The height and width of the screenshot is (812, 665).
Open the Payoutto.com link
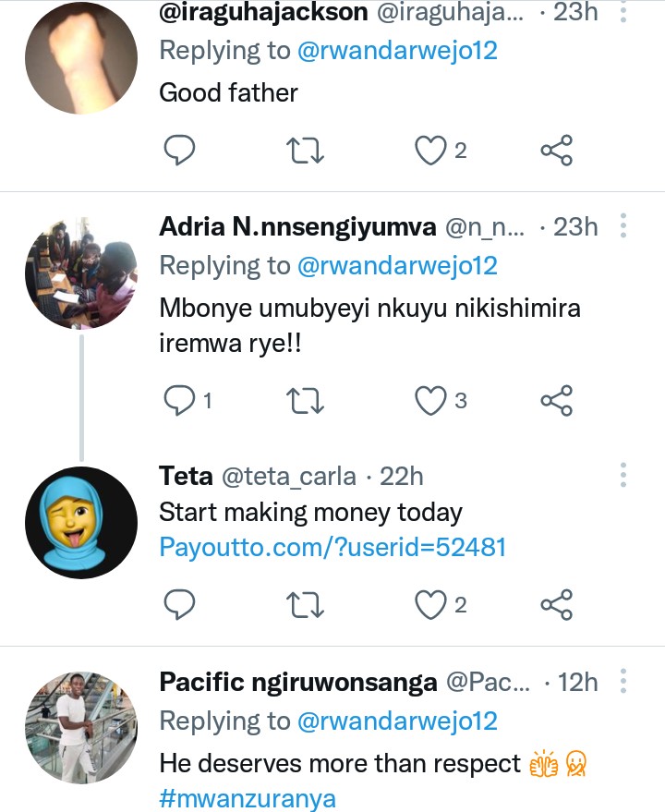pyautogui.click(x=332, y=547)
